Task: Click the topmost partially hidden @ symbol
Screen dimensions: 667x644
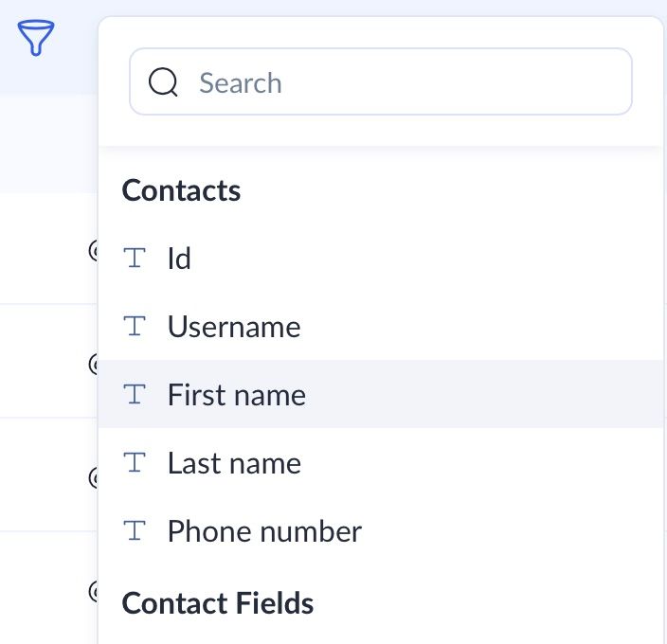Action: 94,250
